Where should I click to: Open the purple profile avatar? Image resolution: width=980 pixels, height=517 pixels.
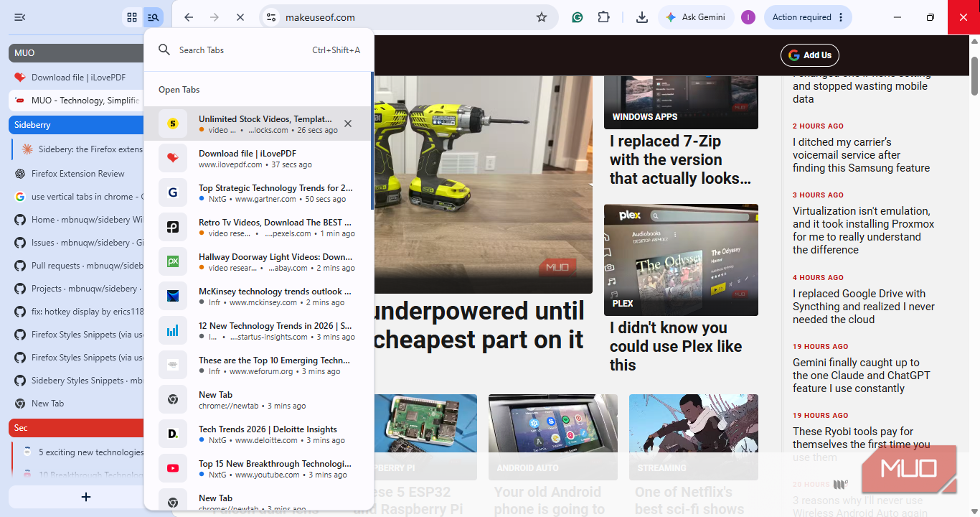[x=748, y=17]
